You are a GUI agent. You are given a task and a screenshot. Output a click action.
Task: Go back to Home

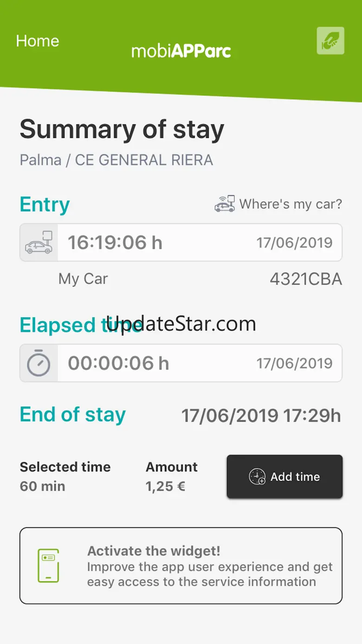(x=38, y=41)
